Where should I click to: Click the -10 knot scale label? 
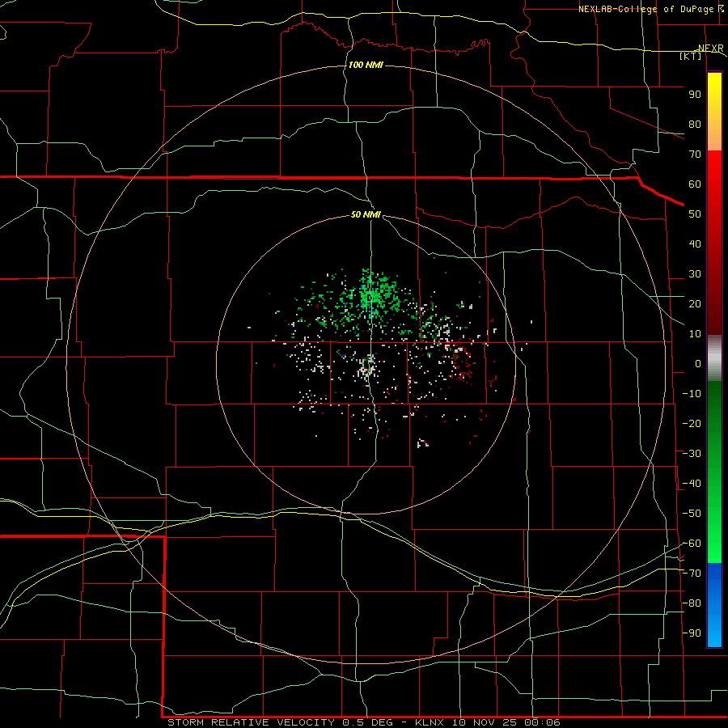pos(692,394)
